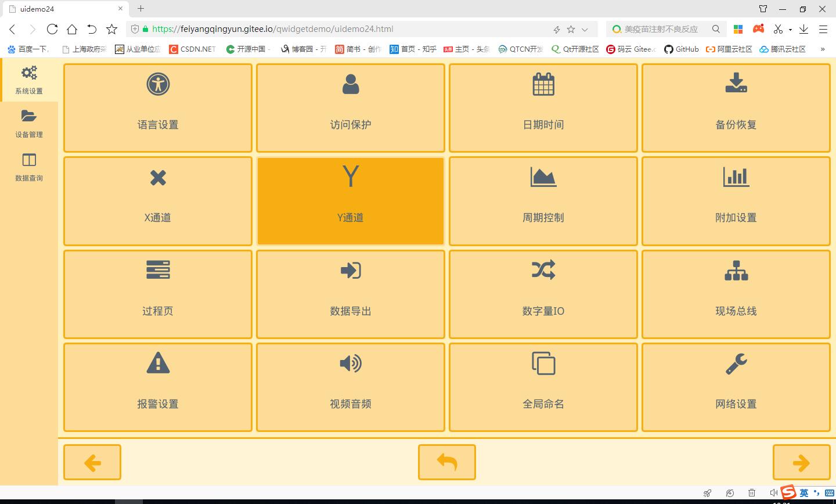
Task: Open the X通道 tile
Action: pyautogui.click(x=157, y=201)
